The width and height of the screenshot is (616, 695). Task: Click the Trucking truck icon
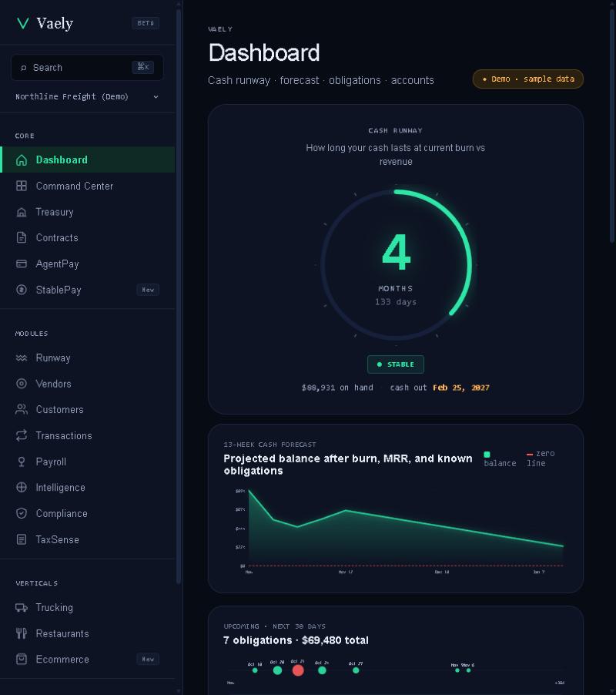pyautogui.click(x=22, y=607)
